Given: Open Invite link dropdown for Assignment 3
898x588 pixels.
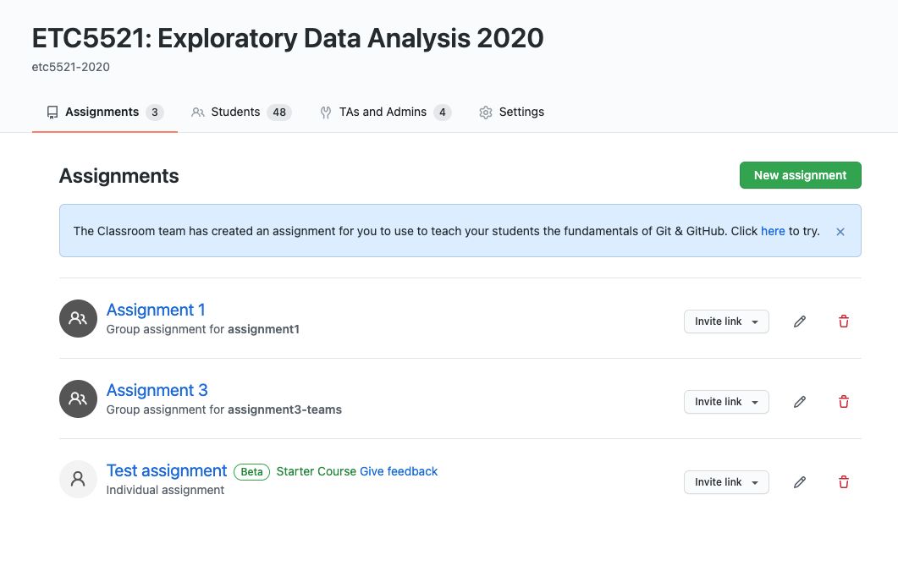Looking at the screenshot, I should point(726,402).
